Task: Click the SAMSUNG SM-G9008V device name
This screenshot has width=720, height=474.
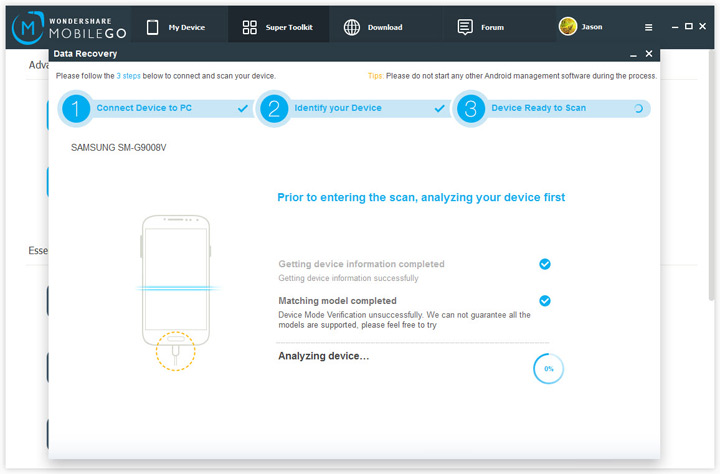Action: [x=118, y=147]
